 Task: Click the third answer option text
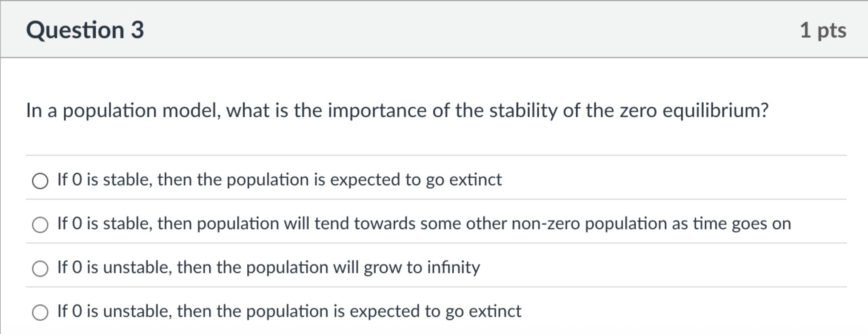coord(268,267)
